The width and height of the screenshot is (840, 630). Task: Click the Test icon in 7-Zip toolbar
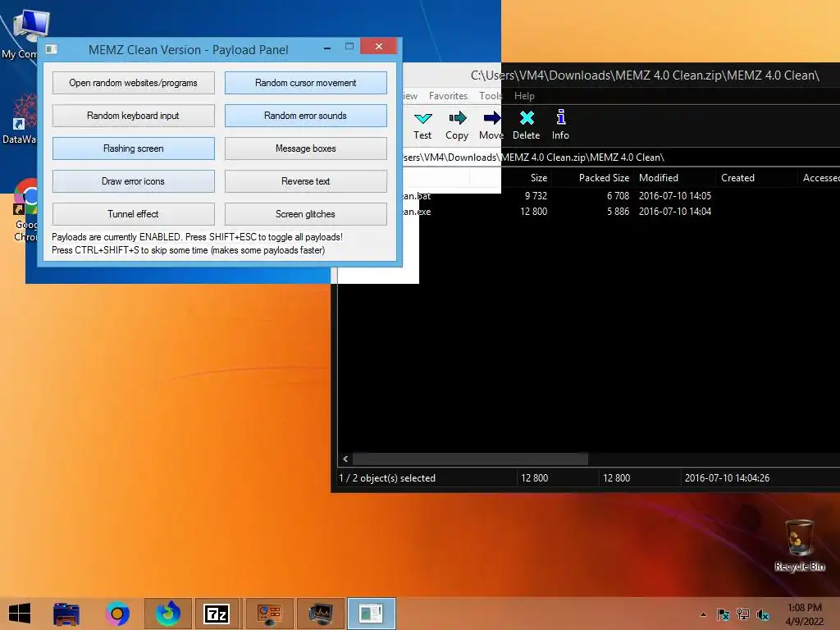(422, 126)
